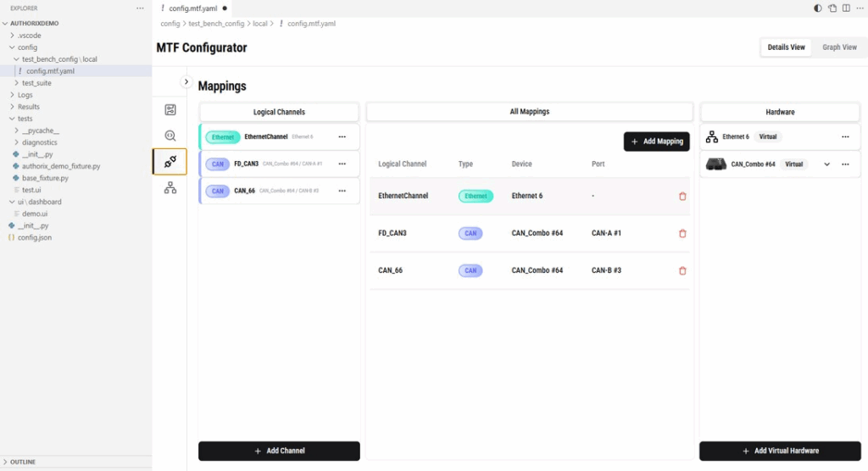The image size is (868, 471).
Task: Open the Mappings plug icon in sidebar
Action: pos(170,162)
